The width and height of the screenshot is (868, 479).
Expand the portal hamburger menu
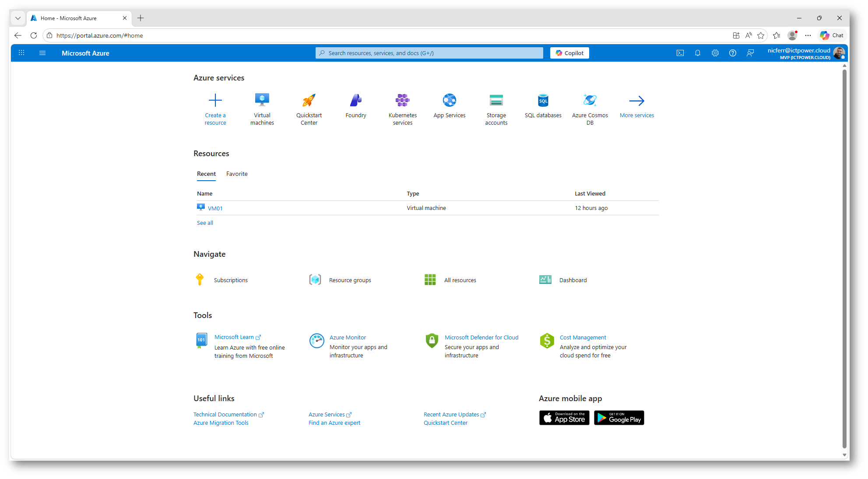pyautogui.click(x=42, y=53)
